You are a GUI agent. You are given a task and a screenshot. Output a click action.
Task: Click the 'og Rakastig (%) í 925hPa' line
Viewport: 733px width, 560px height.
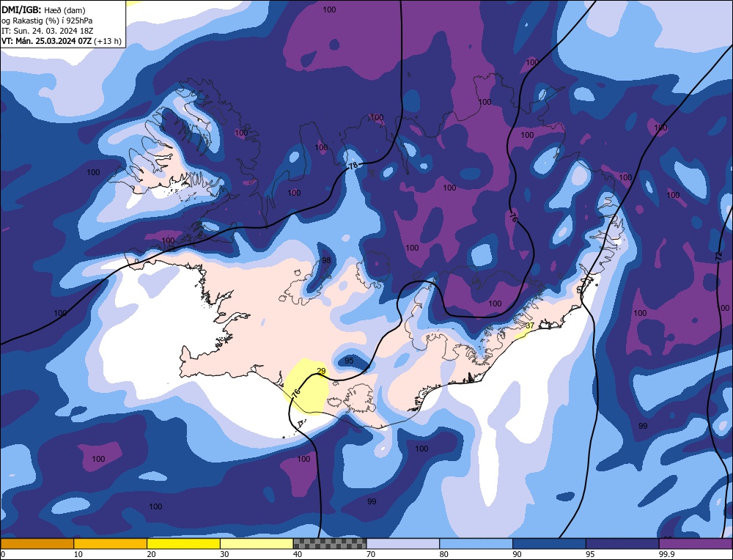[x=47, y=20]
